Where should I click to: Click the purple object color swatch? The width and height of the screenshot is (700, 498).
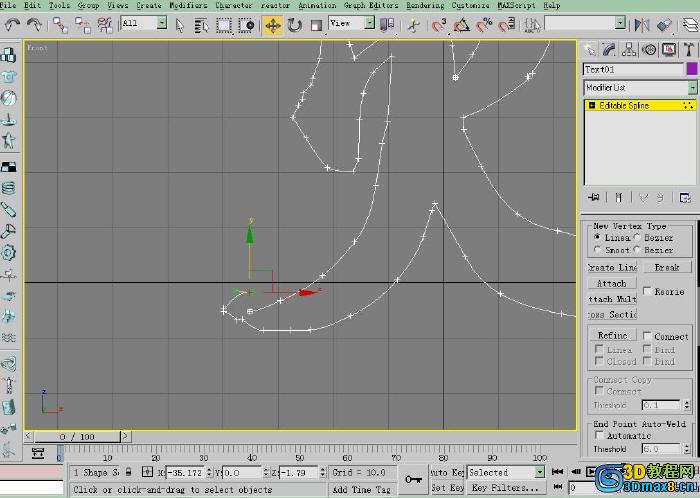(691, 69)
